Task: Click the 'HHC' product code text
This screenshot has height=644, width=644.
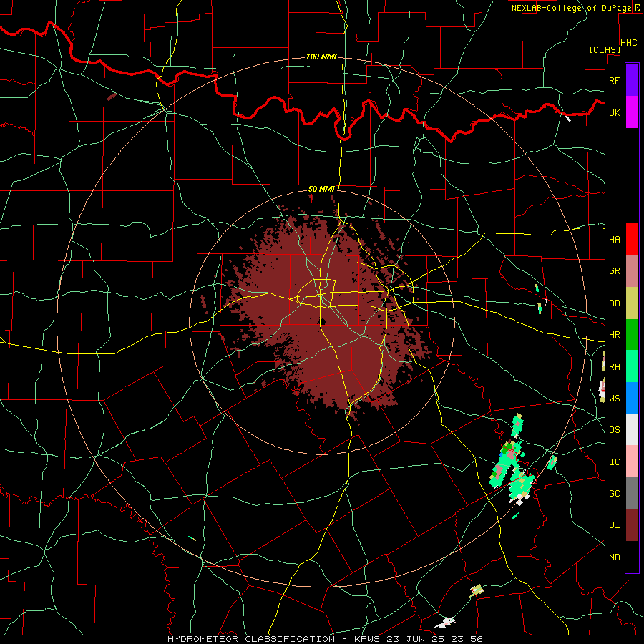Action: (x=628, y=43)
